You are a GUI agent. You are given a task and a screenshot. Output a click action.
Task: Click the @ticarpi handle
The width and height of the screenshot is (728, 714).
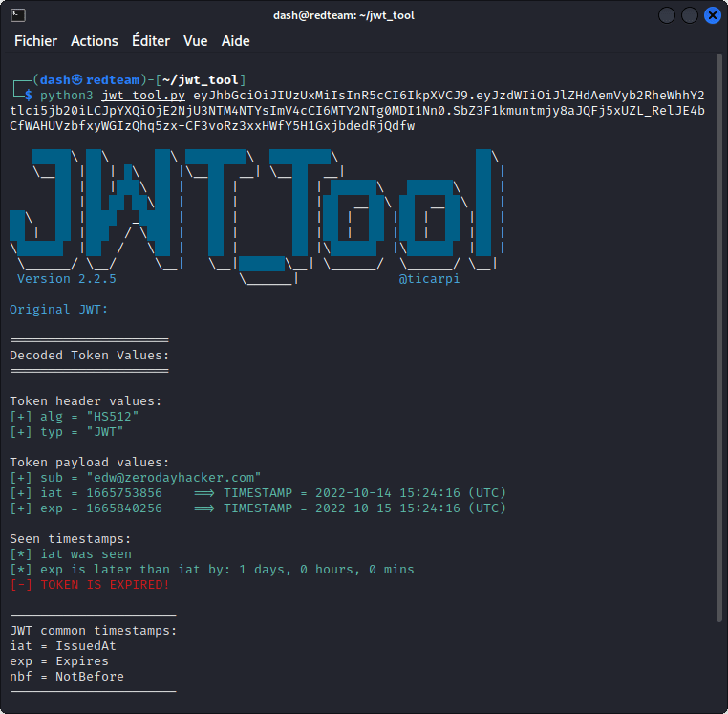[429, 279]
